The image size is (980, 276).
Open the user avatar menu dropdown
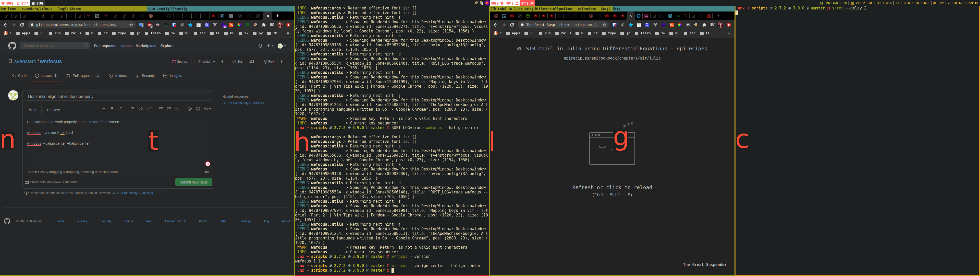(281, 46)
